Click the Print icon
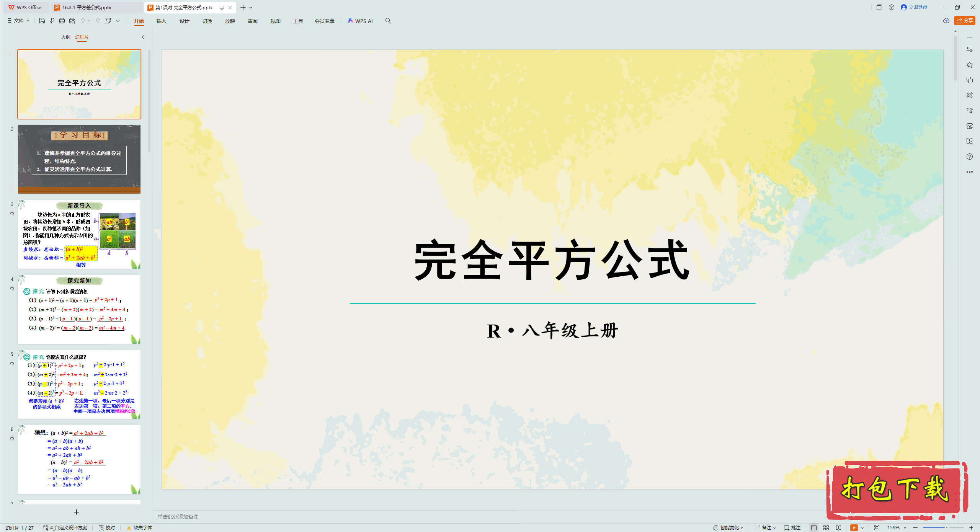 (x=62, y=21)
